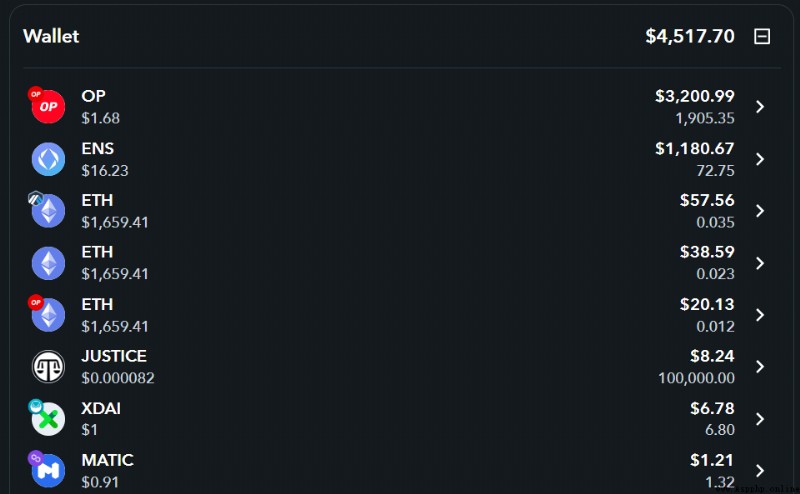Select the JUSTICE token label
Image resolution: width=800 pixels, height=494 pixels.
pyautogui.click(x=114, y=356)
